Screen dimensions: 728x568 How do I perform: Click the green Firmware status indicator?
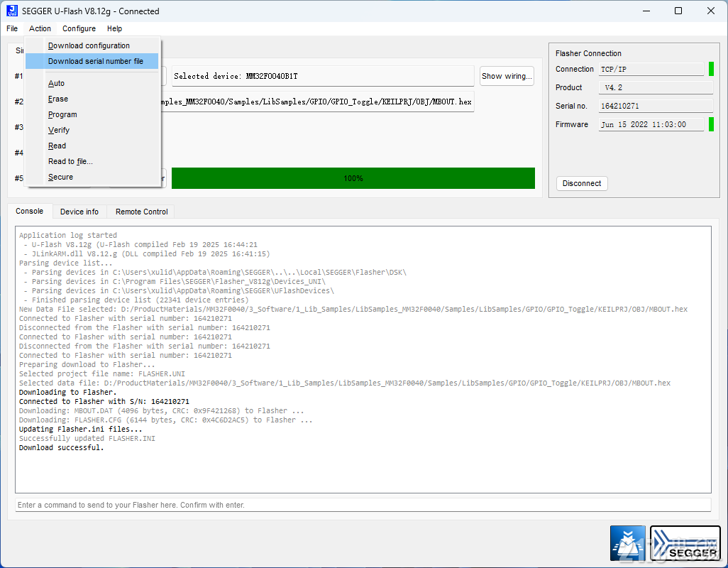click(711, 124)
